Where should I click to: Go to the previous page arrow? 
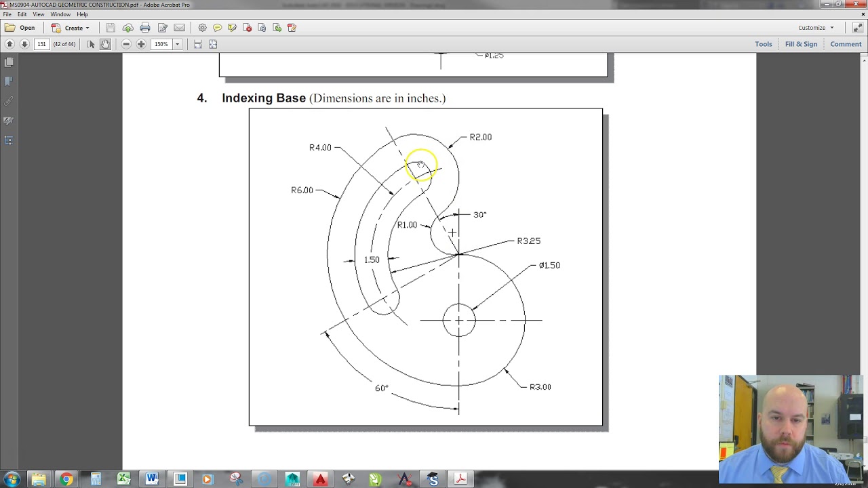[x=9, y=44]
